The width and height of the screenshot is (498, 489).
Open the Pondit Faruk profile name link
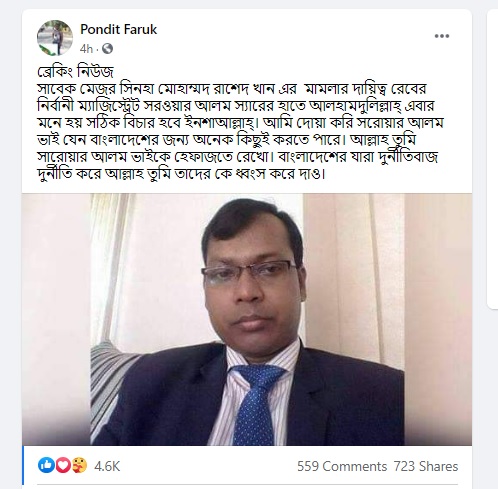(x=118, y=29)
